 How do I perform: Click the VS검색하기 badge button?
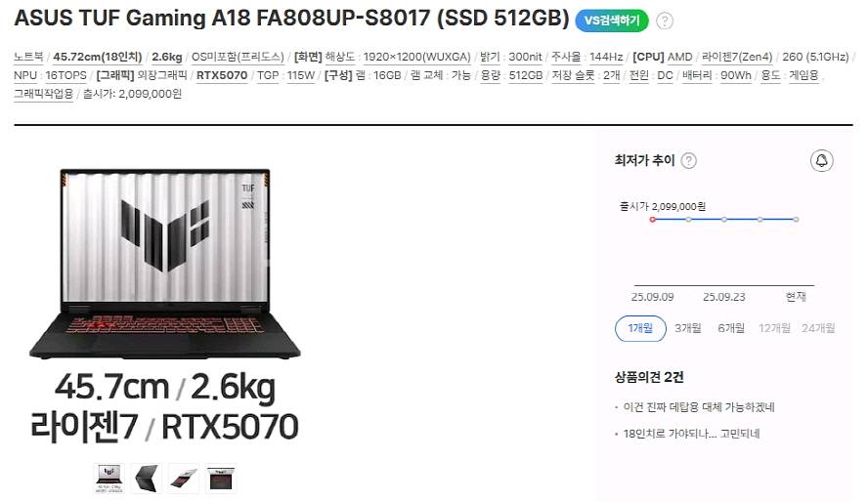611,21
